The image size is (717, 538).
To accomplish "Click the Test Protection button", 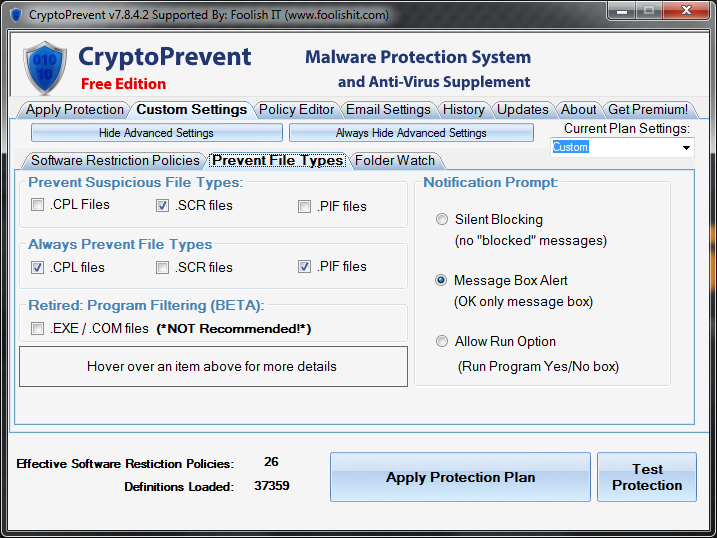I will coord(647,477).
